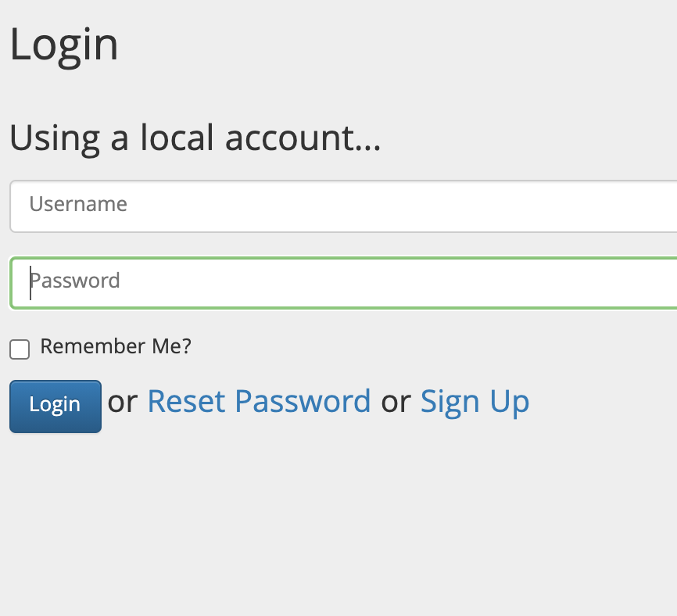This screenshot has height=616, width=677.
Task: Start password recovery via Reset Password
Action: [259, 402]
